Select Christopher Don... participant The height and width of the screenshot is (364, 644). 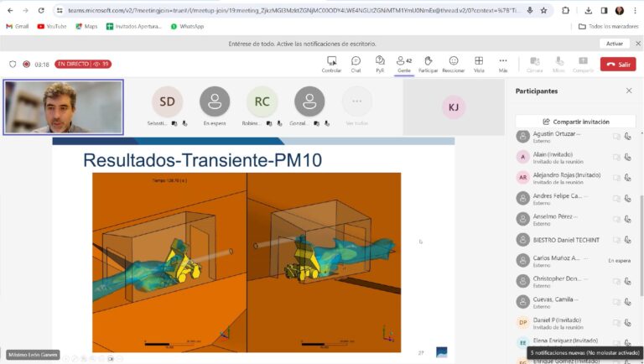575,281
